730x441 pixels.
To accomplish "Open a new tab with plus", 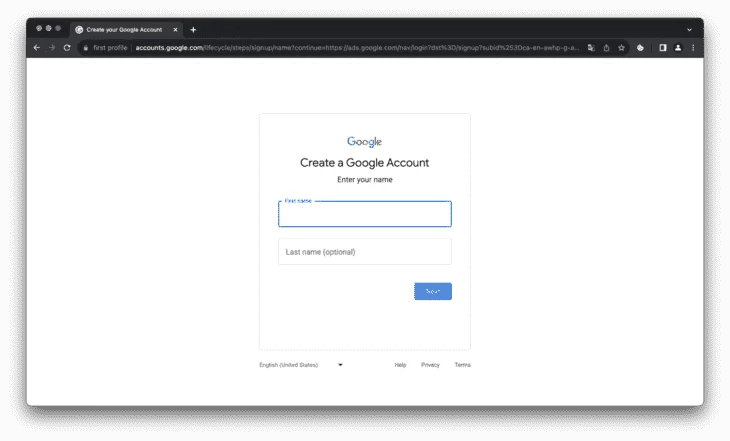I will coord(193,30).
